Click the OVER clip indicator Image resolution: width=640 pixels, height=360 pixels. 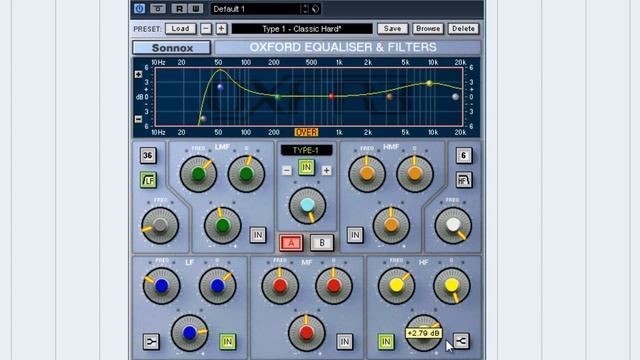(306, 132)
